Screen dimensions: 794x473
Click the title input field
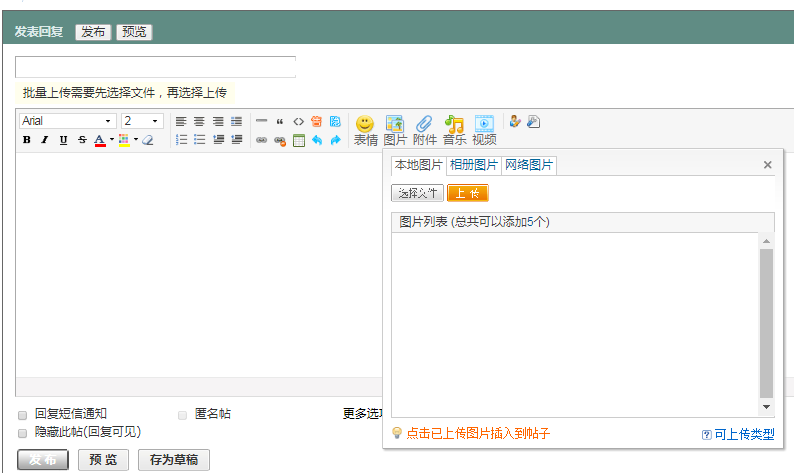pyautogui.click(x=155, y=67)
